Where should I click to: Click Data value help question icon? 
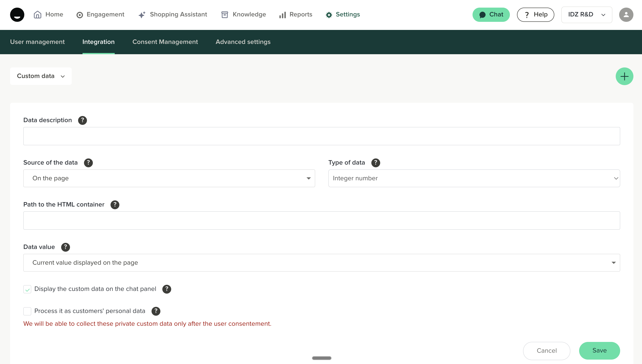point(65,247)
